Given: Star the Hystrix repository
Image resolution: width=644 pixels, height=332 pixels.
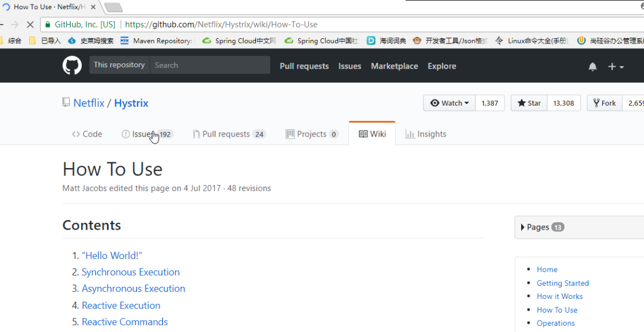Looking at the screenshot, I should (529, 103).
